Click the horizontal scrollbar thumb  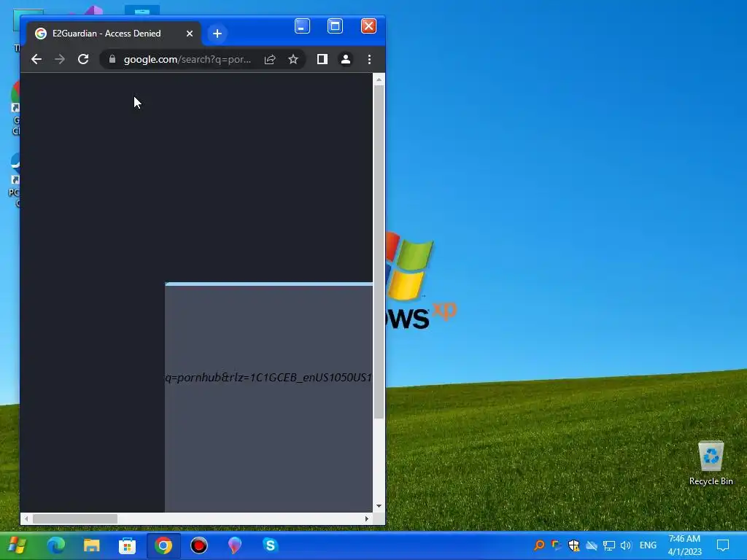75,518
